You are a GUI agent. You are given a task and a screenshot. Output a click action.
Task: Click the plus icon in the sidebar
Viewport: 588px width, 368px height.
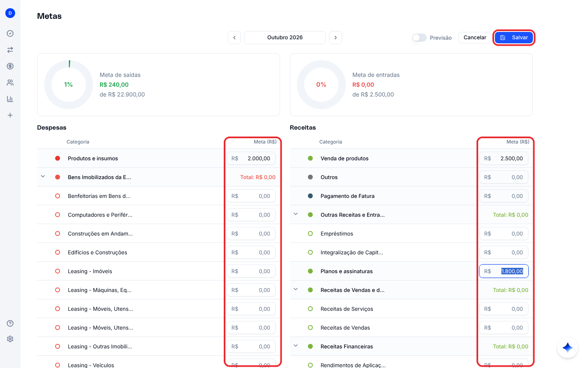coord(10,115)
